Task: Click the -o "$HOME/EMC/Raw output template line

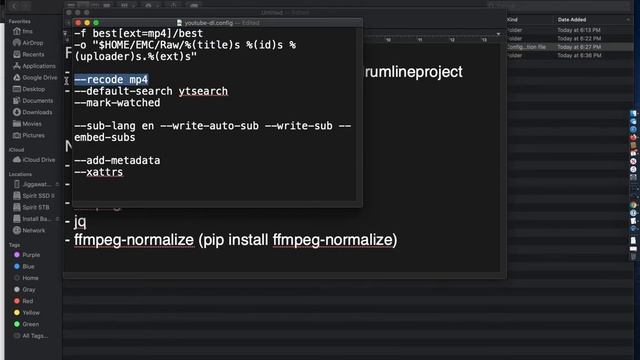Action: 185,51
